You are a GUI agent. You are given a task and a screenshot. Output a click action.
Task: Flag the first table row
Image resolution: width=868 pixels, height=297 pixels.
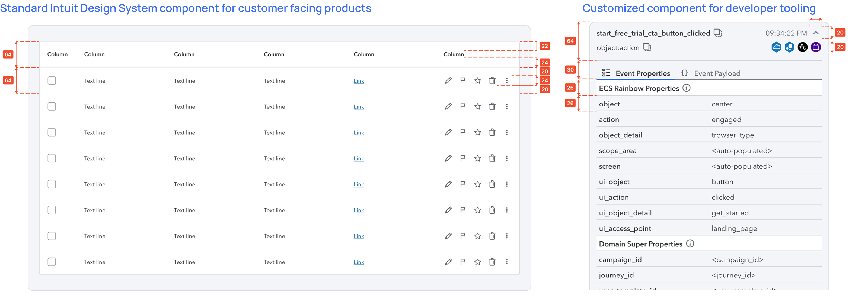463,80
